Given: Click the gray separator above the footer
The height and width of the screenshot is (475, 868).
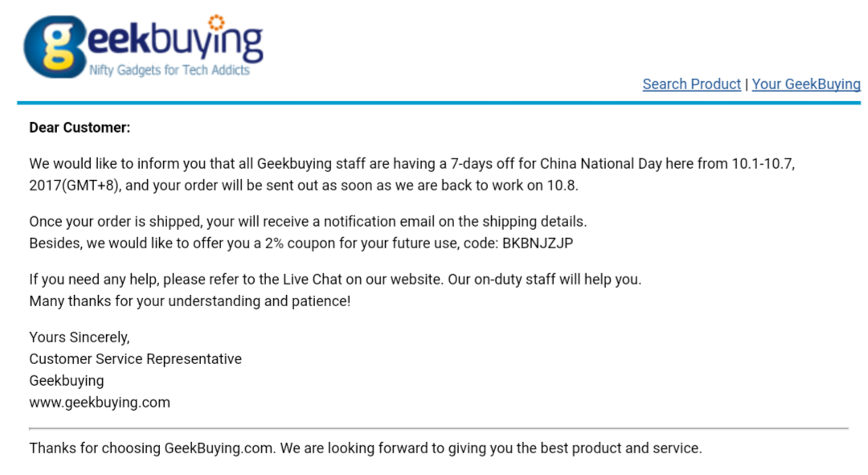Looking at the screenshot, I should pyautogui.click(x=439, y=428).
